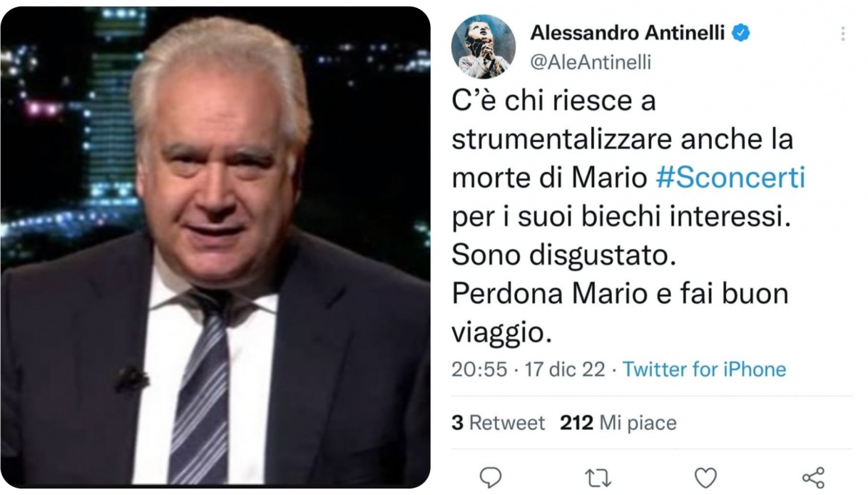
Task: Click the 17 dic 22 date
Action: coord(565,369)
